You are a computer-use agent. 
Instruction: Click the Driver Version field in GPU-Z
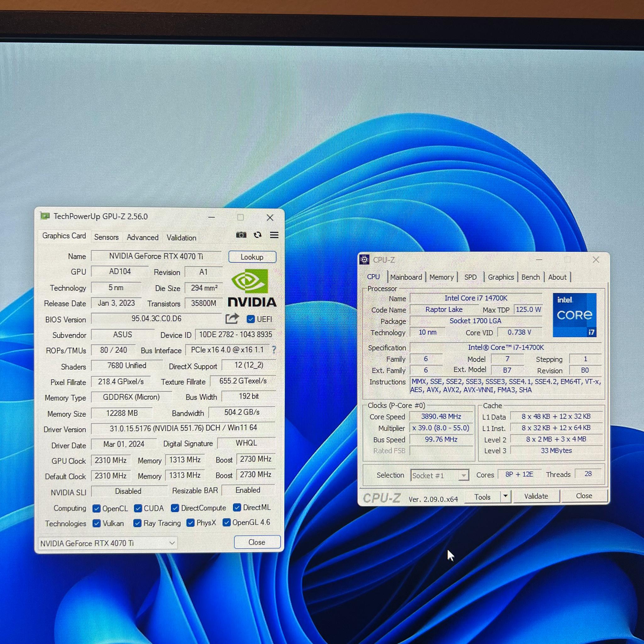[183, 428]
